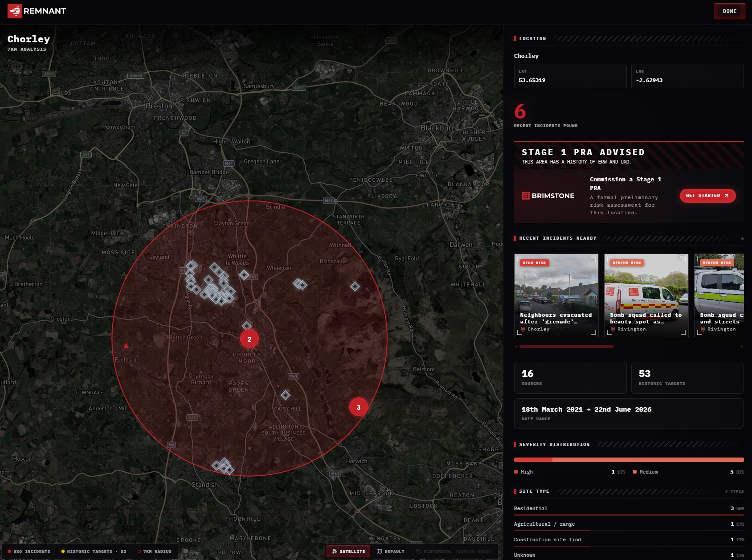Click the right arrow of incidents carousel
This screenshot has width=752, height=560.
741,346
